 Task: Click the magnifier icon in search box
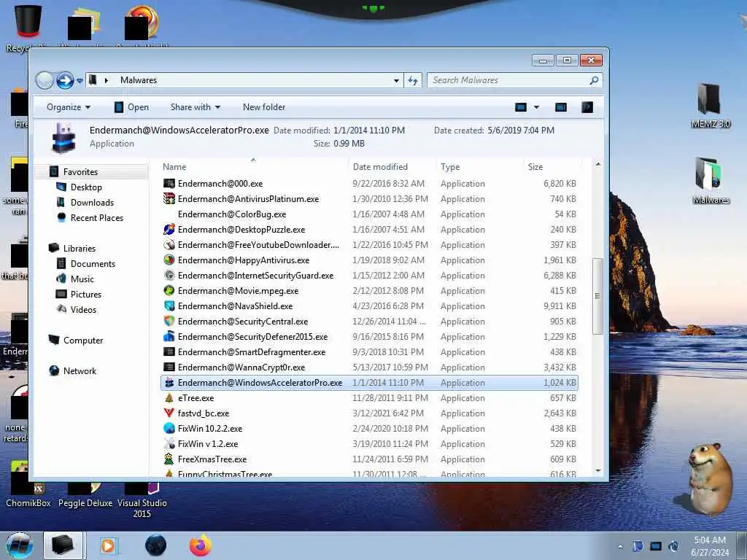594,80
